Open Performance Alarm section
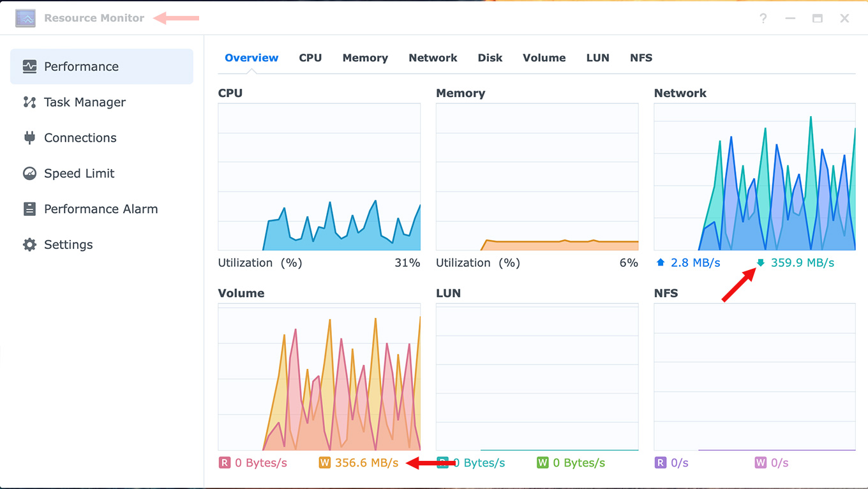Viewport: 868px width, 489px height. click(x=101, y=209)
